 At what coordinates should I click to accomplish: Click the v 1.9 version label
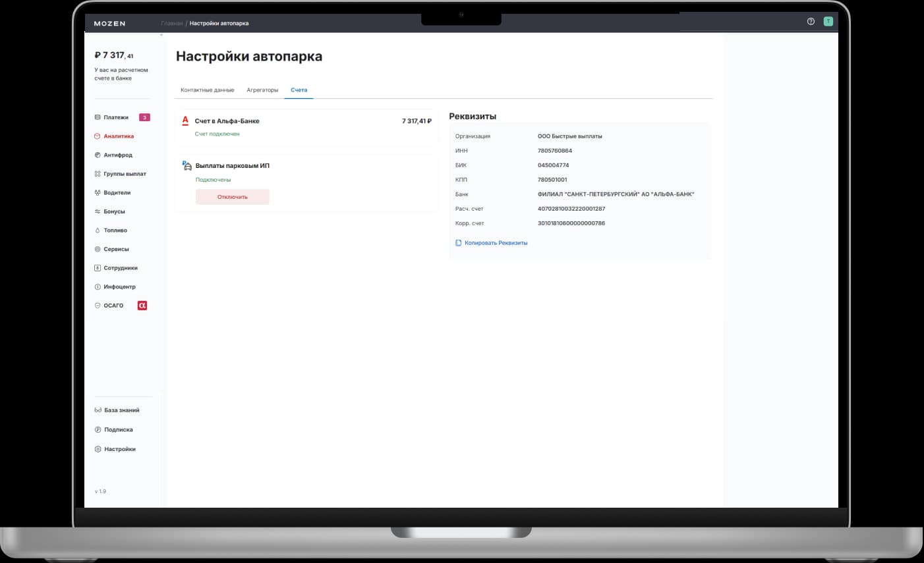100,491
